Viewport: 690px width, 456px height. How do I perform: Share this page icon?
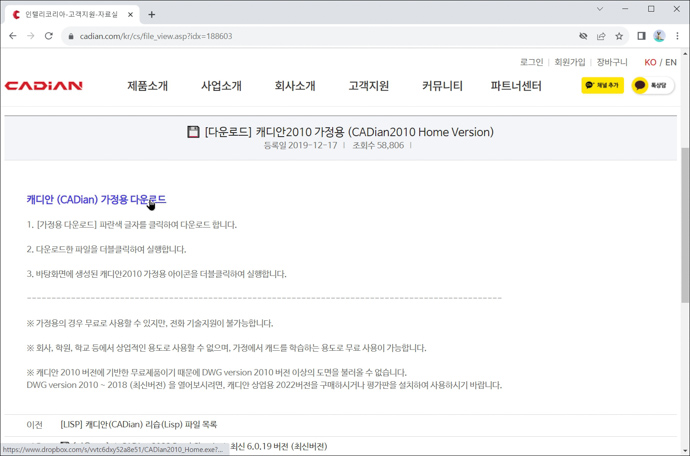coord(601,36)
